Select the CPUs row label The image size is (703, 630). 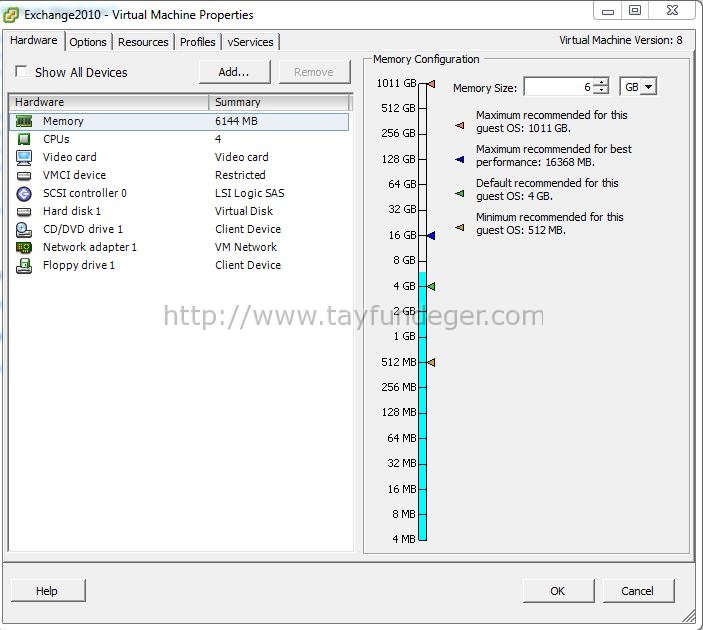pos(56,139)
